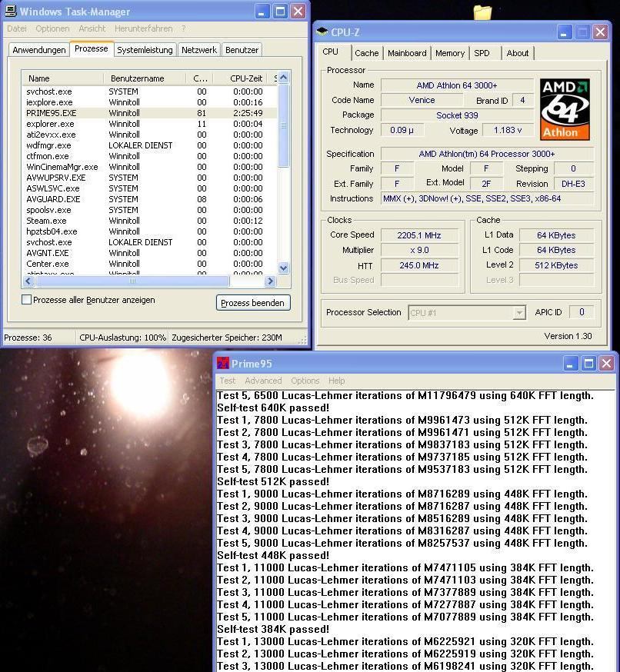Open the Ansicht menu in Task-Manager
This screenshot has width=620, height=672.
coord(92,28)
